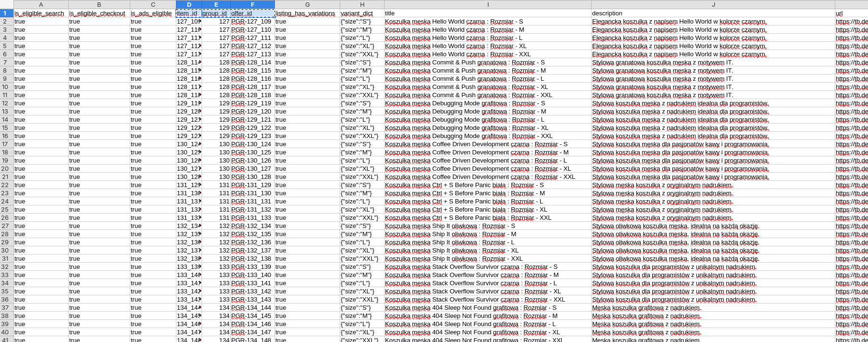Select title 'Ship It oliwkowa : Rozmiar - S'
Screen dimensions: 868x342
tap(488, 226)
